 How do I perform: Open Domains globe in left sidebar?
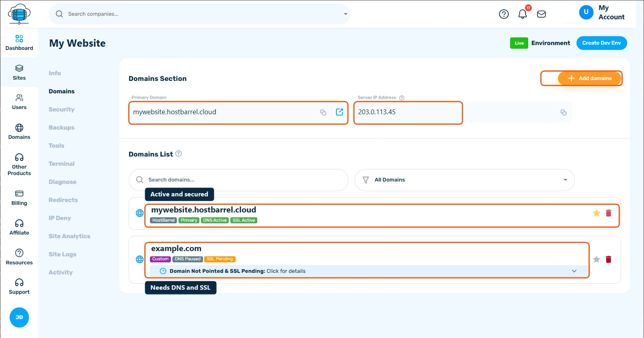[19, 132]
